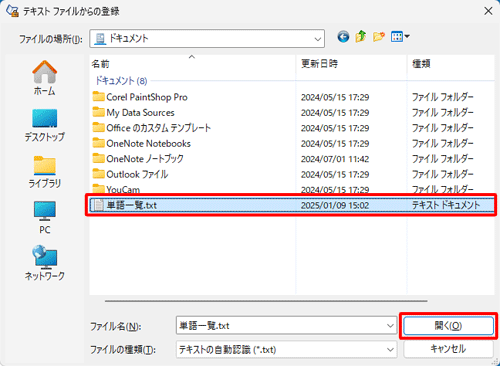Click the horizontal scrollbar of file list
This screenshot has height=366, width=500.
(266, 301)
